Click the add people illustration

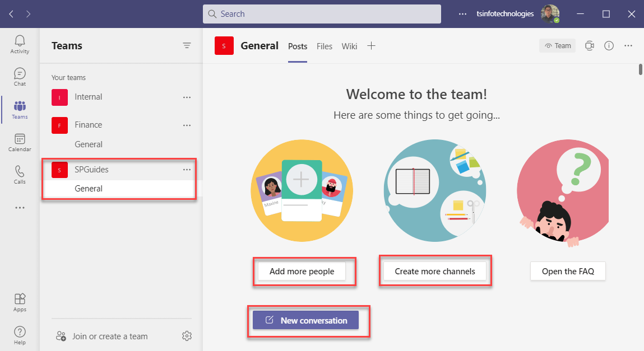(302, 191)
